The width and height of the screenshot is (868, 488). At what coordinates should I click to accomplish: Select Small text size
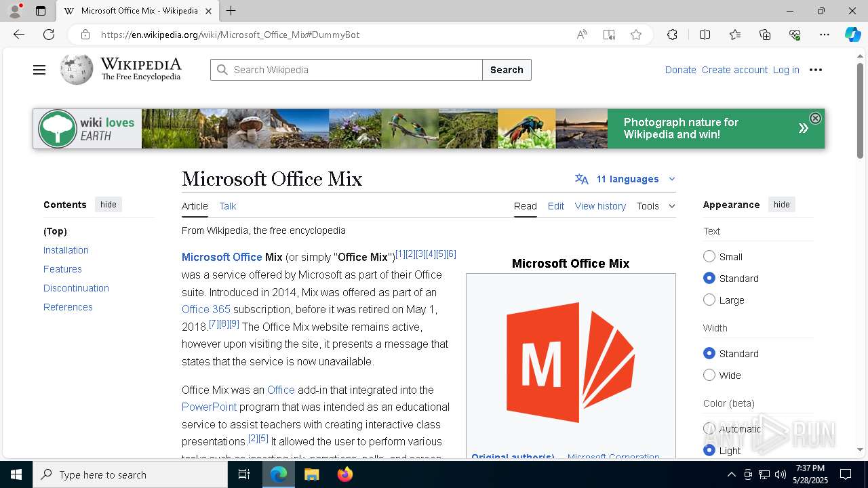pyautogui.click(x=709, y=256)
